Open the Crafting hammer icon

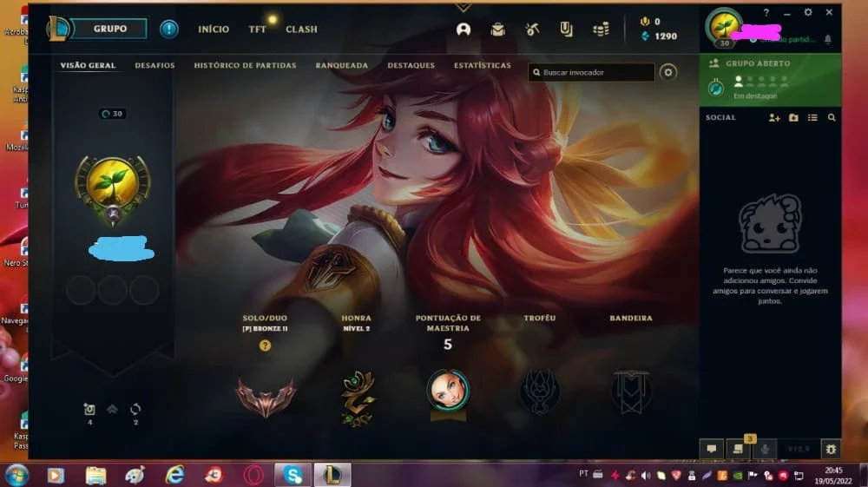[x=532, y=30]
